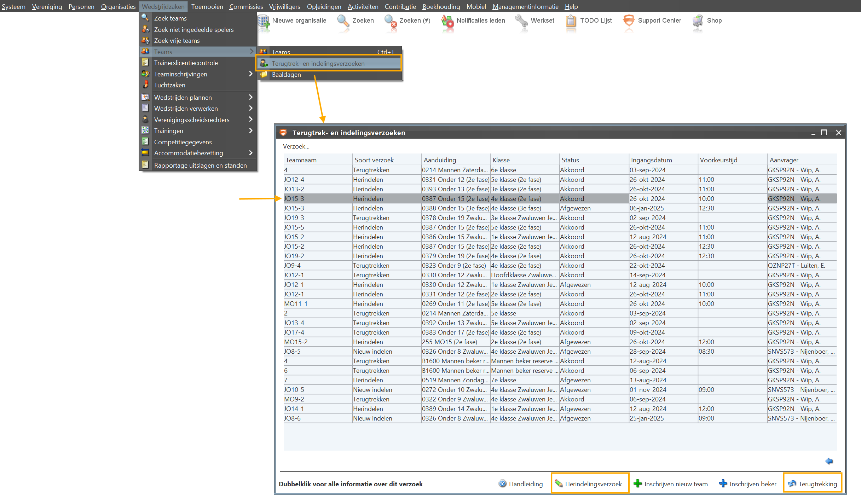The image size is (861, 504).
Task: Expand the Teaminschrijvingen submenu arrow
Action: (250, 74)
